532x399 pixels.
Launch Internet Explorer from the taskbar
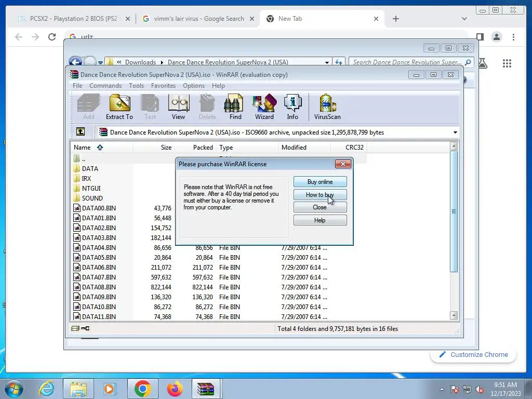[x=46, y=389]
